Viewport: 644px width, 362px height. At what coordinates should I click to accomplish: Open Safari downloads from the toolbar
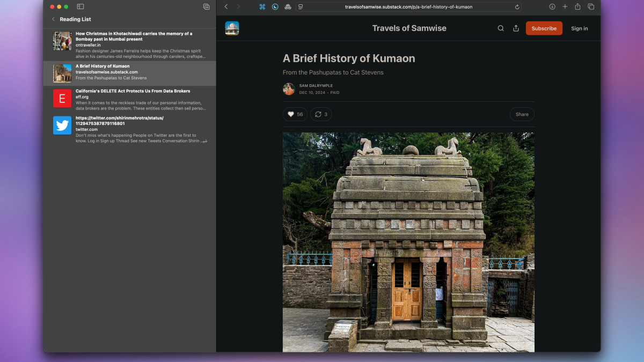pyautogui.click(x=552, y=6)
